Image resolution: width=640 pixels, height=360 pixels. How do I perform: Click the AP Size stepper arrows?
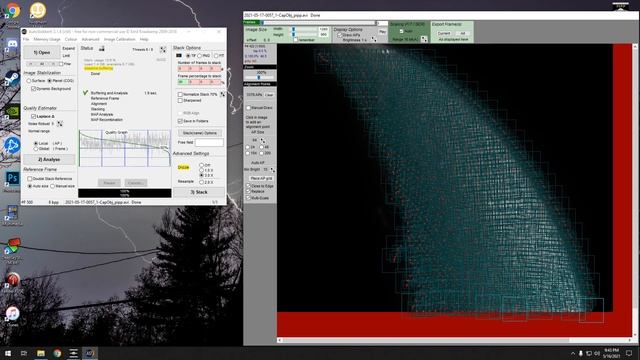pyautogui.click(x=263, y=141)
